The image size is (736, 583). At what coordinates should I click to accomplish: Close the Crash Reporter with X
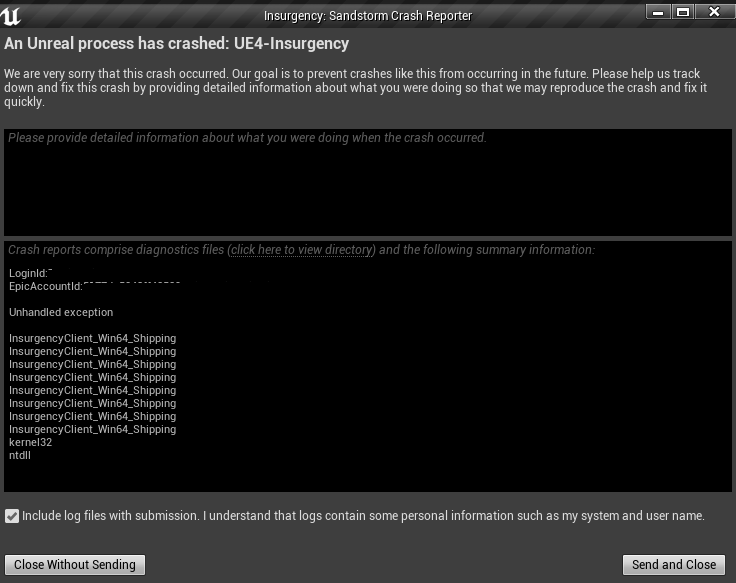coord(714,12)
